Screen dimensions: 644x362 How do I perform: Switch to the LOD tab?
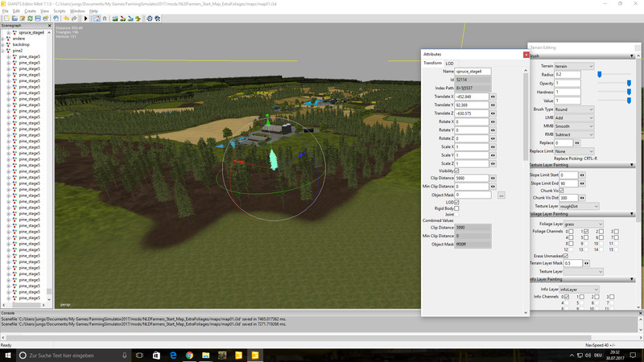click(450, 63)
